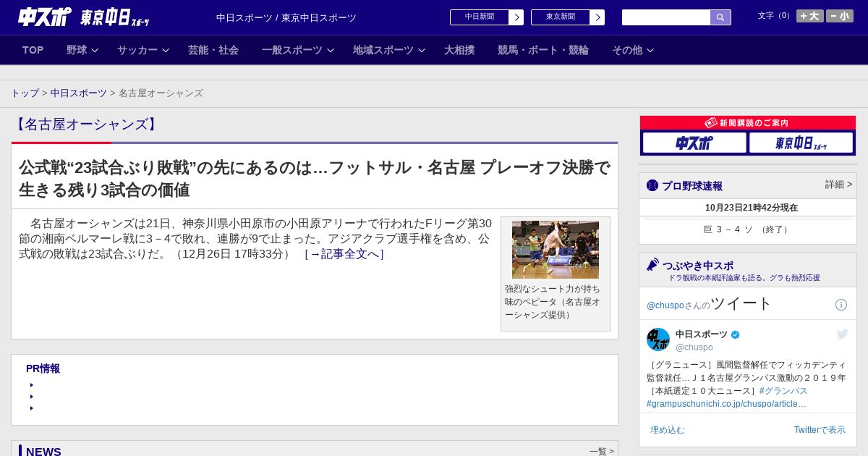Click the 【名古屋オーシャンズ】 section heading
The image size is (868, 456).
[86, 124]
